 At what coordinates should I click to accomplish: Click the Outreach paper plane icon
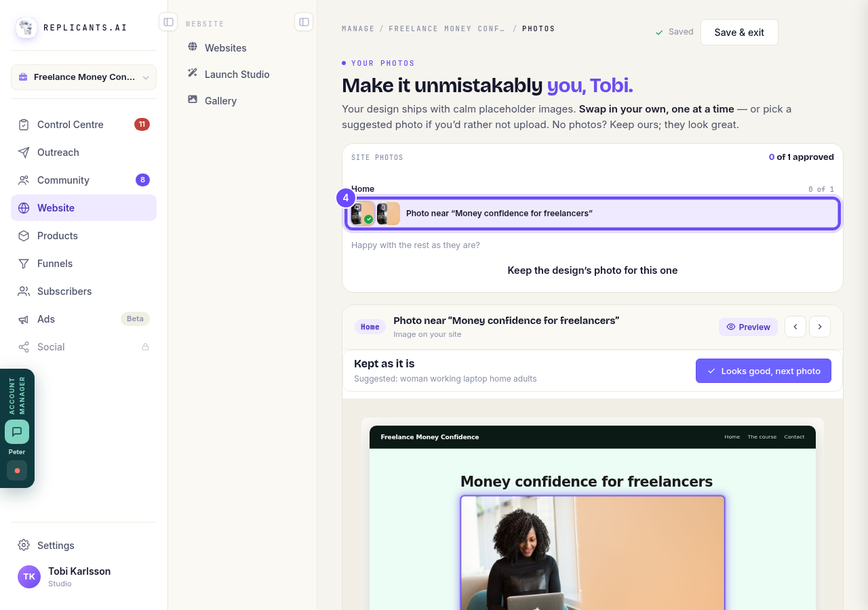pos(24,152)
